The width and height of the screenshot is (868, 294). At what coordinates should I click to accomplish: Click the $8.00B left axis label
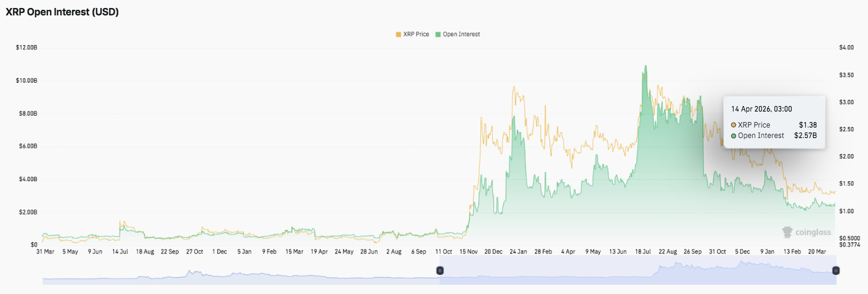coord(29,113)
